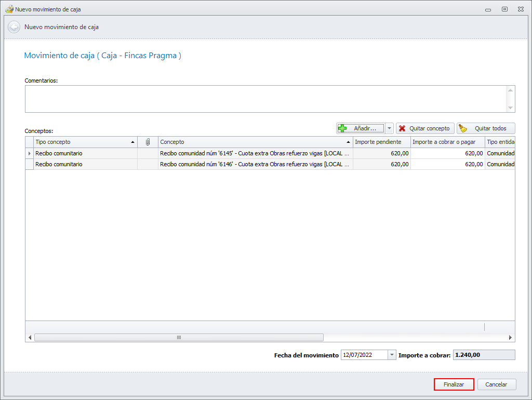This screenshot has height=400, width=532.
Task: Minimize the Nuevo movimiento de caja window
Action: coord(488,9)
